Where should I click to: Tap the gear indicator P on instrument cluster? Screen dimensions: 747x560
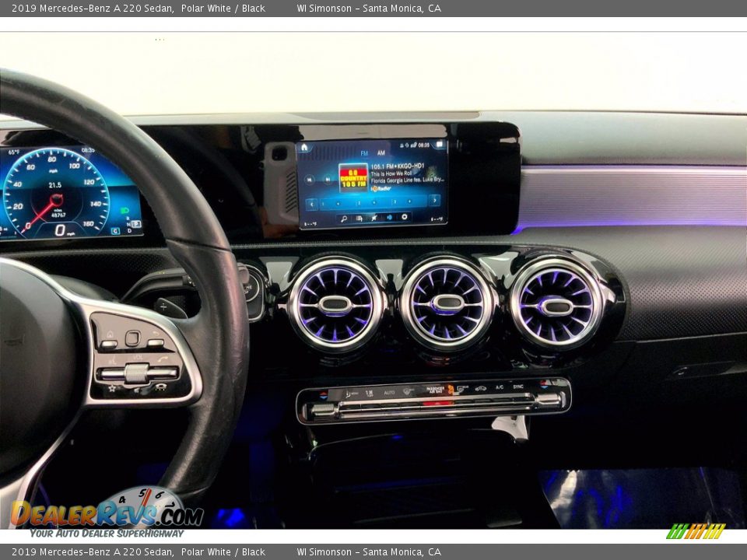tap(135, 224)
